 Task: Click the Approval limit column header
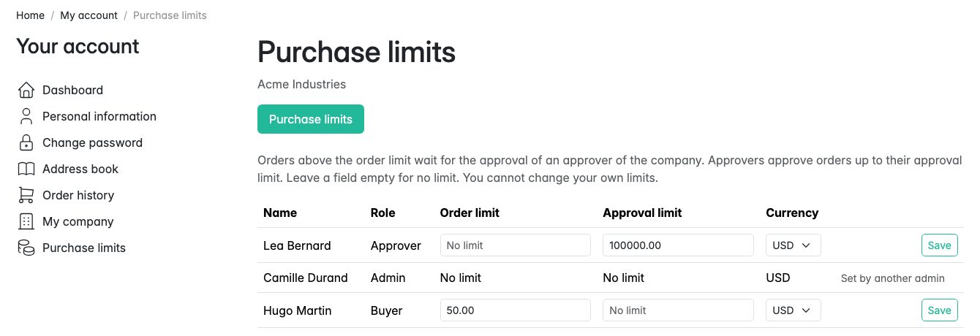coord(642,213)
